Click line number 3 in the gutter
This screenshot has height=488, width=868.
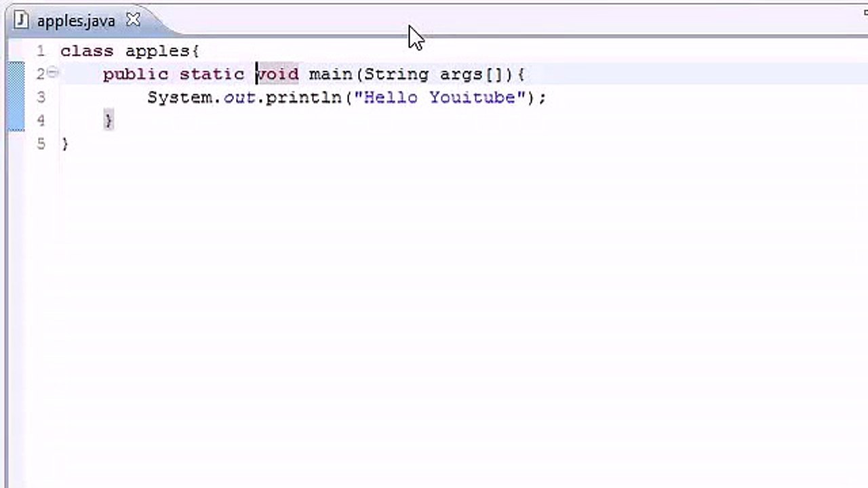41,98
